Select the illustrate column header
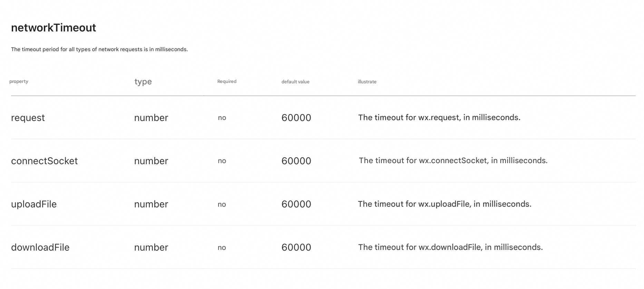The width and height of the screenshot is (644, 289). pos(367,82)
